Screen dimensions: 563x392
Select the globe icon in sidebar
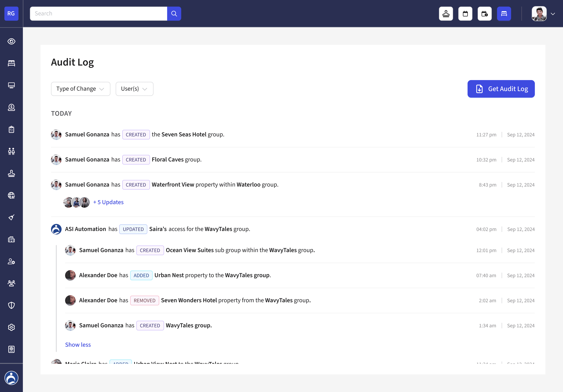tap(11, 195)
